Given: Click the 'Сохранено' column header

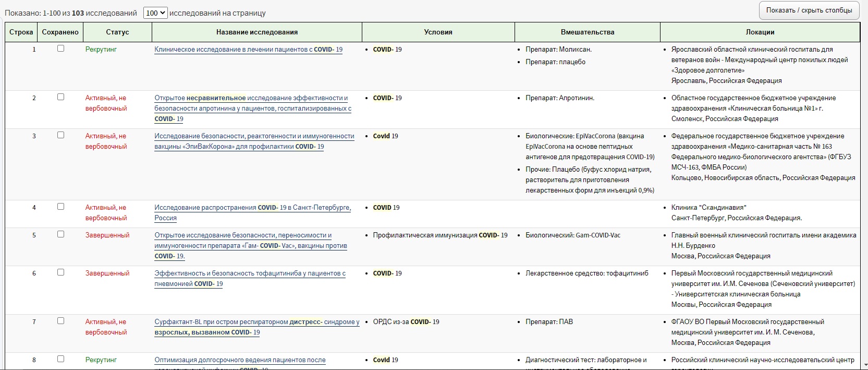Looking at the screenshot, I should point(60,32).
